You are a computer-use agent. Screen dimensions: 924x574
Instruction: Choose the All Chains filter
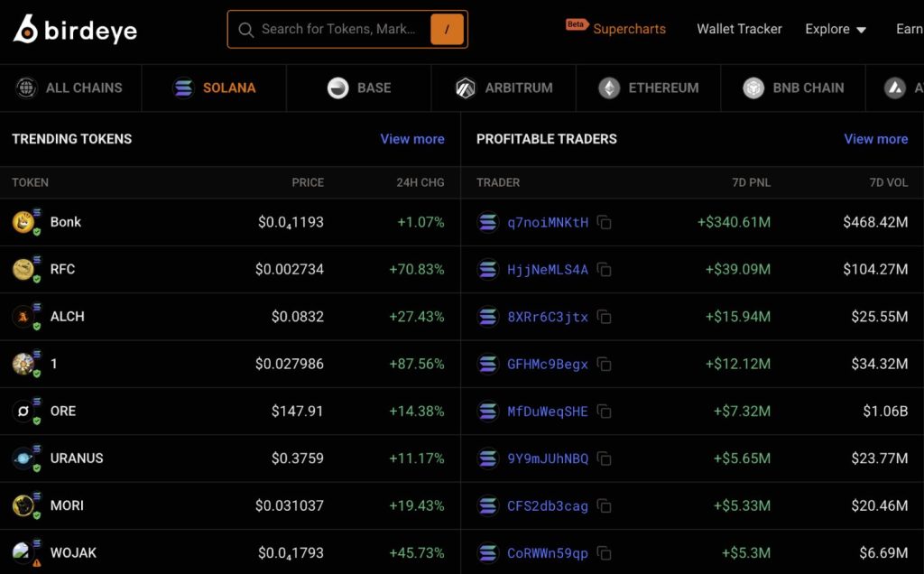point(70,88)
